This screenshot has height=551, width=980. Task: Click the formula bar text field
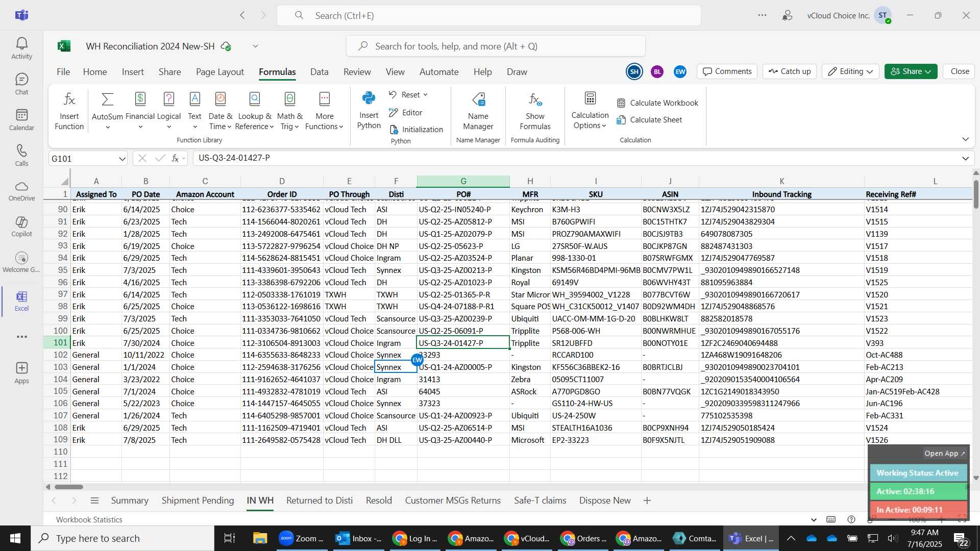(x=576, y=158)
